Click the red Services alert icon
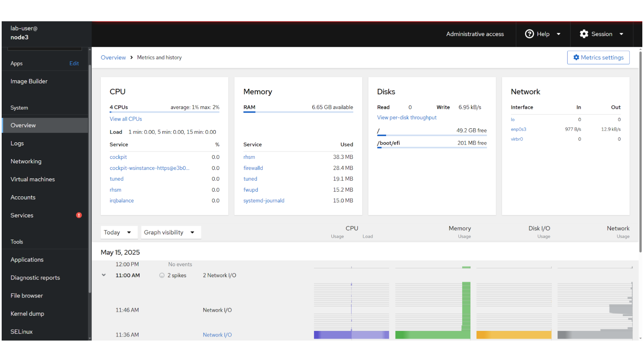 (79, 215)
